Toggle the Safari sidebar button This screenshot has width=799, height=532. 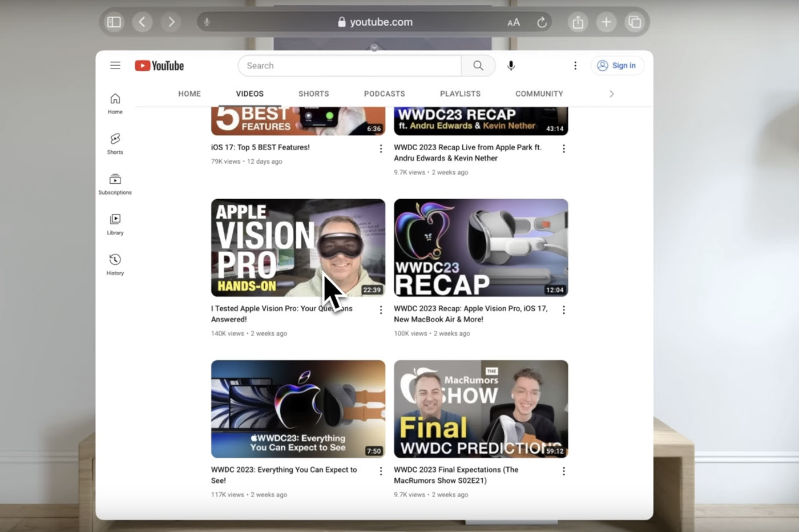pyautogui.click(x=114, y=22)
